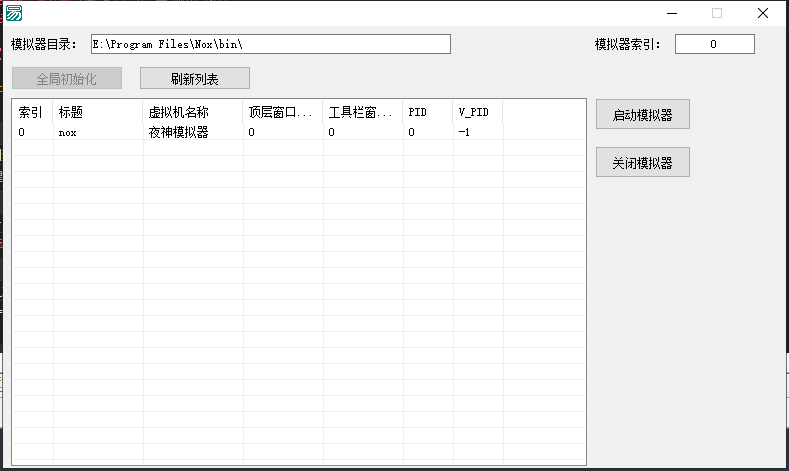Click the 0 value under PID column
This screenshot has width=789, height=471.
pyautogui.click(x=412, y=132)
